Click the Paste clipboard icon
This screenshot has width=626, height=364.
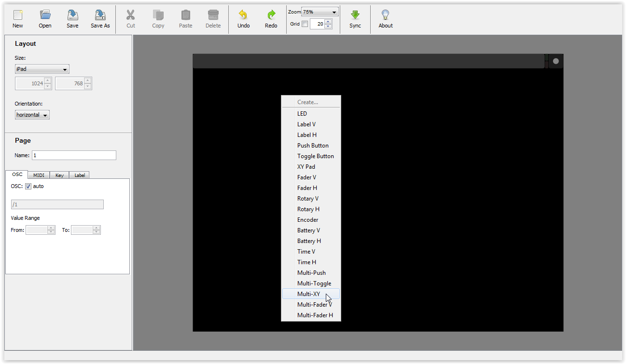[186, 15]
